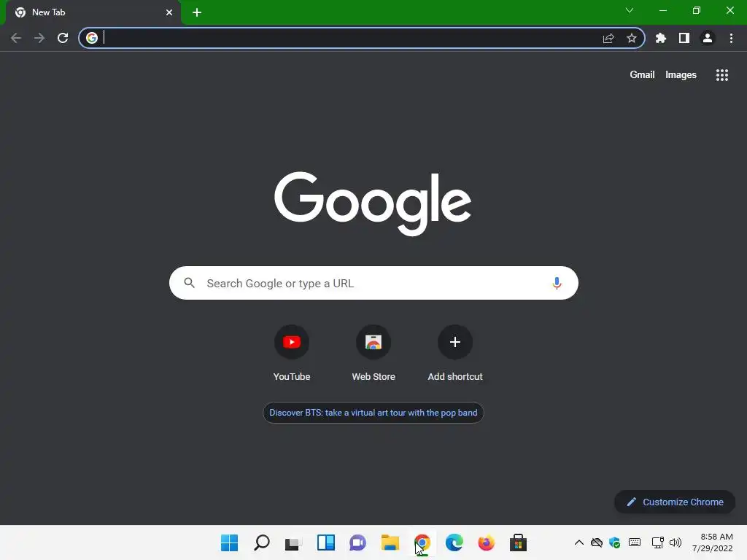Image resolution: width=747 pixels, height=560 pixels.
Task: Launch Firefox from the taskbar
Action: (487, 542)
